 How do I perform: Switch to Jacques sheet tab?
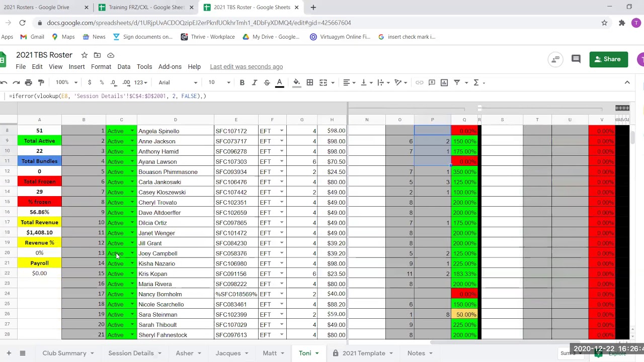coord(228,353)
